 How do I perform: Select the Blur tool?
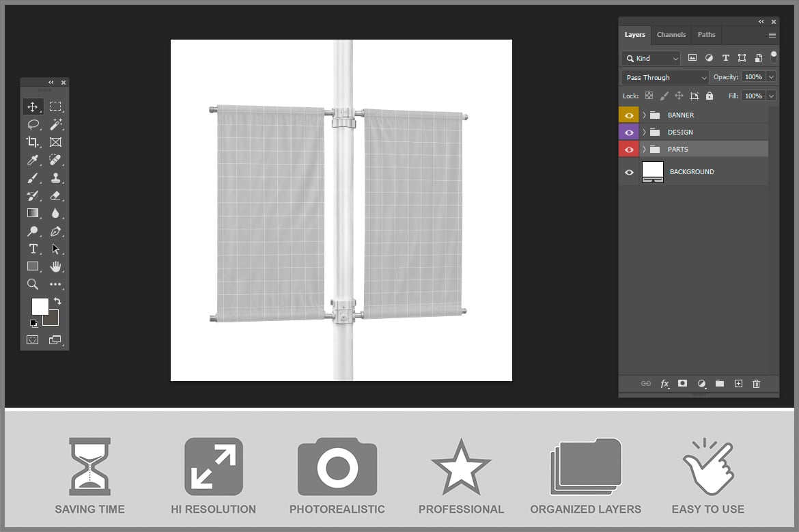tap(55, 213)
